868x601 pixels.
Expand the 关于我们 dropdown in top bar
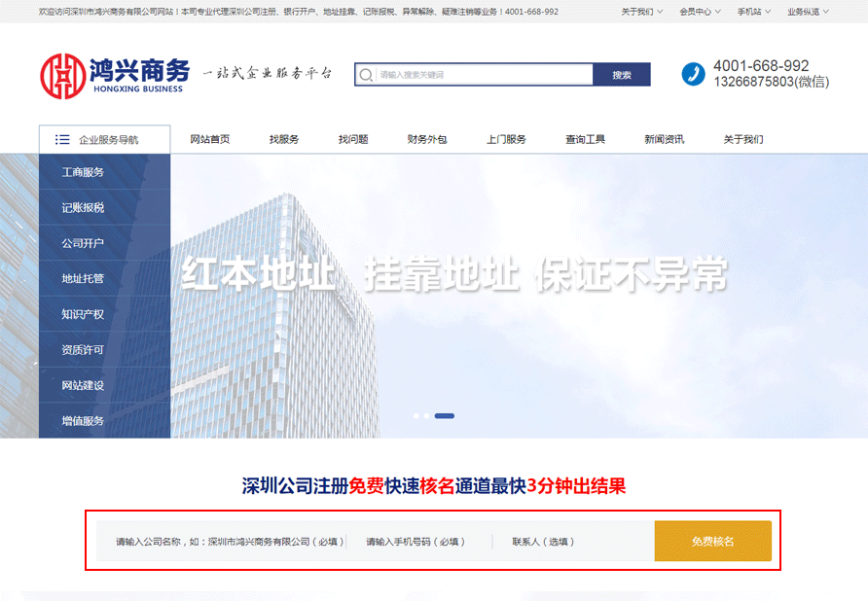tap(642, 12)
